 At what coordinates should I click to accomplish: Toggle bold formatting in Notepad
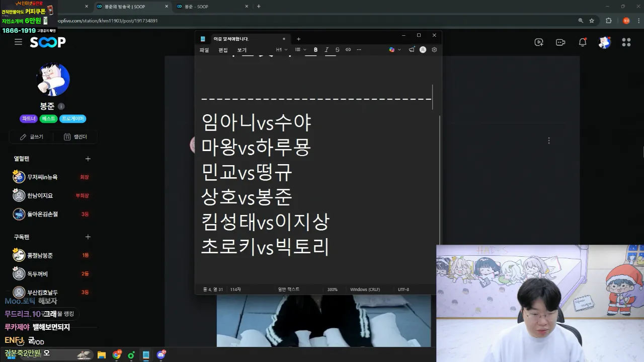pos(315,49)
